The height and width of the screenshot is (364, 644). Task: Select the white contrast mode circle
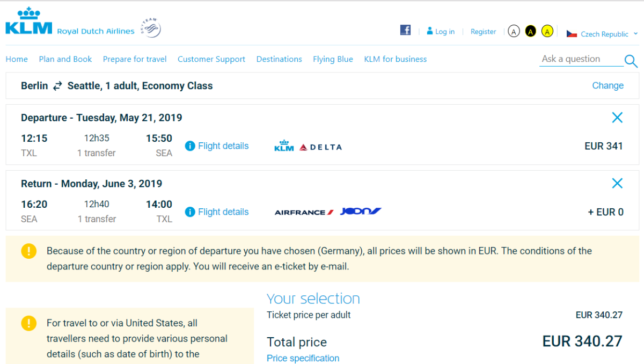pyautogui.click(x=514, y=31)
